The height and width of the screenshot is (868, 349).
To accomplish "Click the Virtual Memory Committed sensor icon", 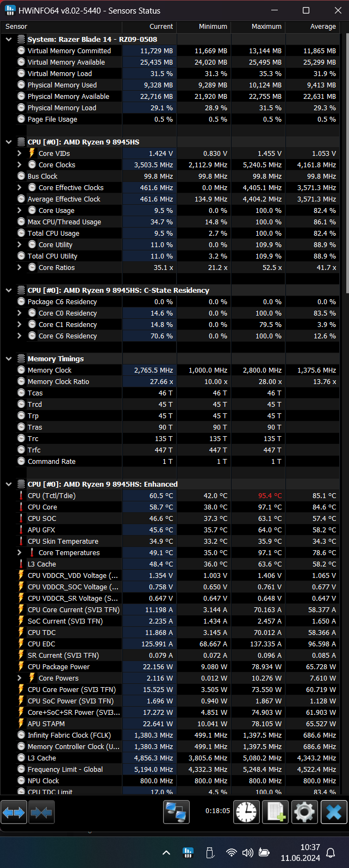I will [21, 51].
